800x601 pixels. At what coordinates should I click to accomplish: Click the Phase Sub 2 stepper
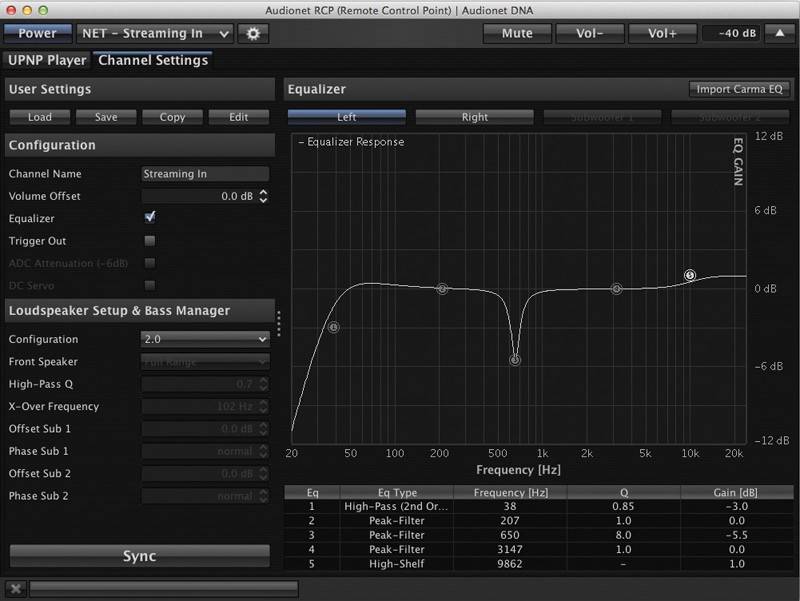coord(263,496)
